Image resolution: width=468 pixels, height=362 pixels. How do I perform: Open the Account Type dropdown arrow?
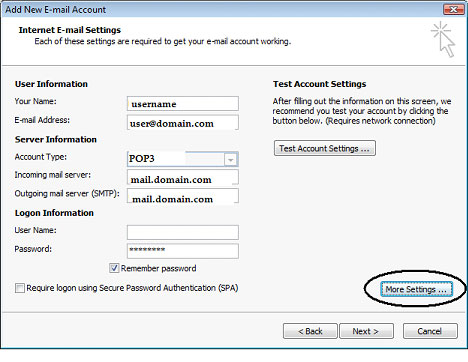point(230,160)
